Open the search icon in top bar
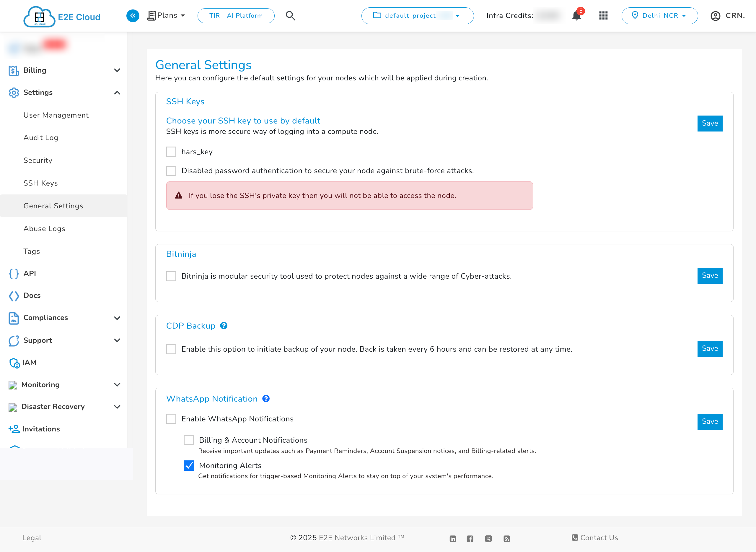 (290, 15)
